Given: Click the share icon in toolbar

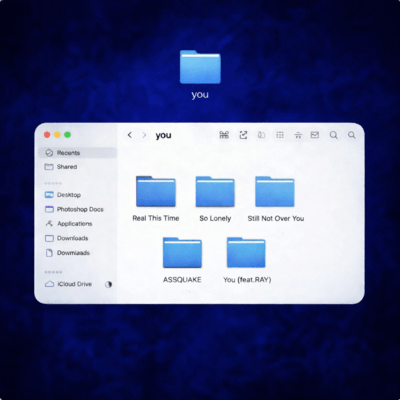Looking at the screenshot, I should pyautogui.click(x=243, y=135).
